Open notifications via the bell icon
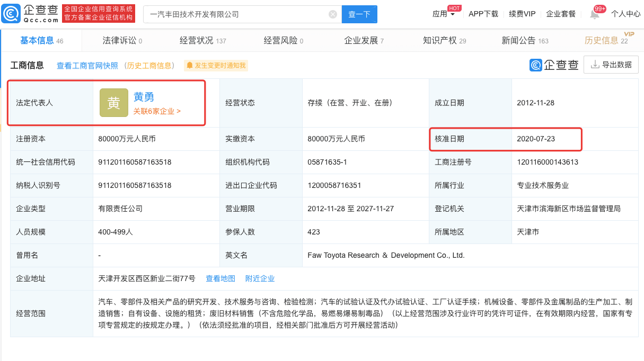The width and height of the screenshot is (644, 361). (595, 13)
